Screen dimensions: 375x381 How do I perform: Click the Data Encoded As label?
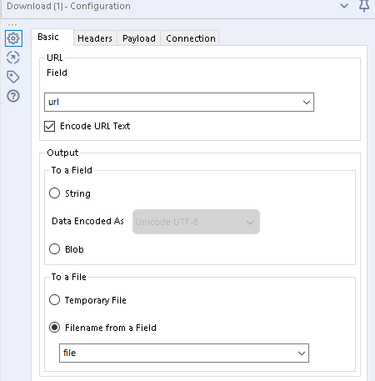point(88,221)
